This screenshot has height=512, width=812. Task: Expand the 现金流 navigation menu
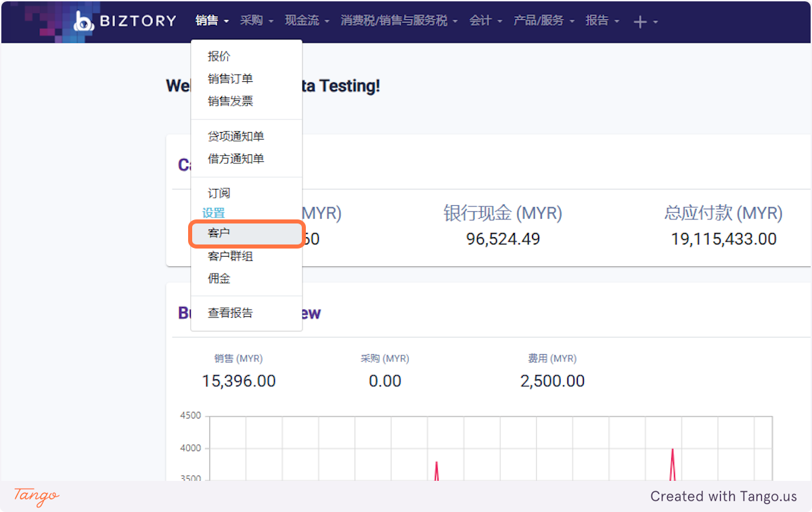307,20
